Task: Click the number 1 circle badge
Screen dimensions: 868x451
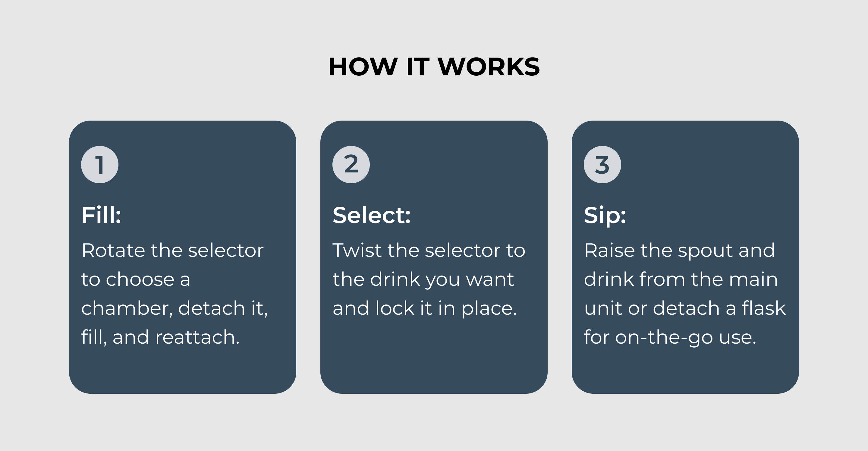Action: tap(100, 165)
